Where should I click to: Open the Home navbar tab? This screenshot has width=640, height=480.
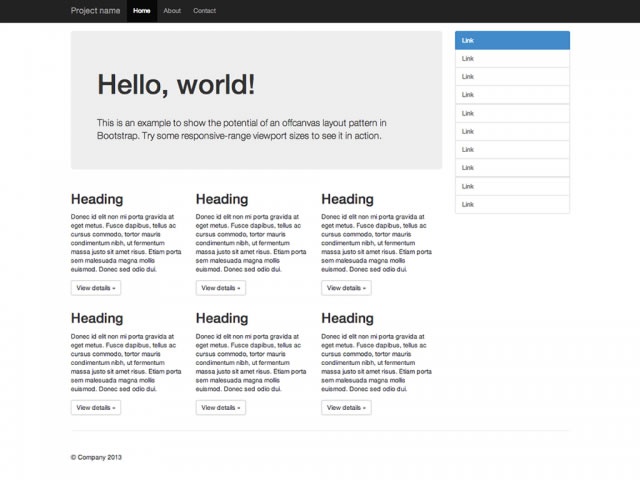[142, 11]
